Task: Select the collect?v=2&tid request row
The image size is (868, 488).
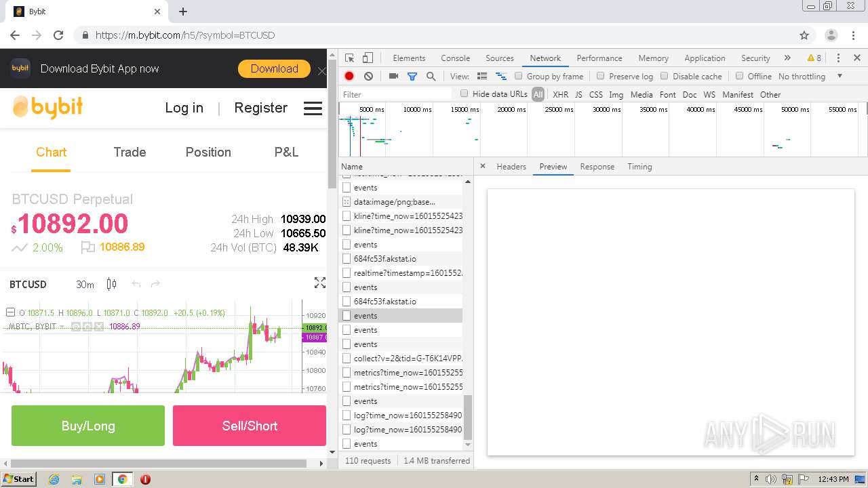Action: click(401, 359)
